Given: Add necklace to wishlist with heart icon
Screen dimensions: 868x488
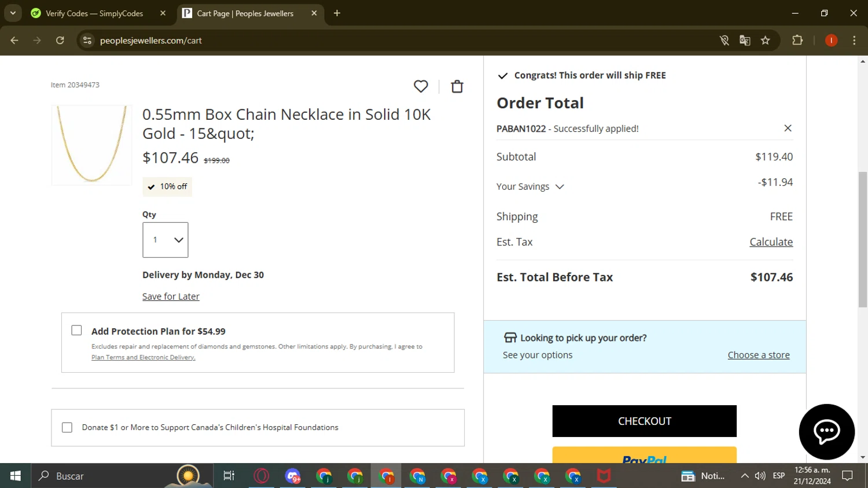Looking at the screenshot, I should 421,86.
